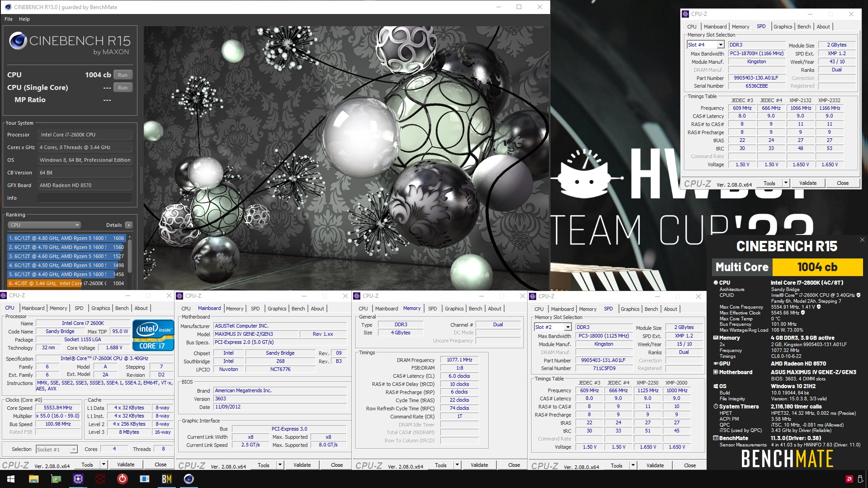Viewport: 868px width, 488px height.
Task: Expand Tools arrow in the Slot #4 CPU-Z window
Action: 786,183
